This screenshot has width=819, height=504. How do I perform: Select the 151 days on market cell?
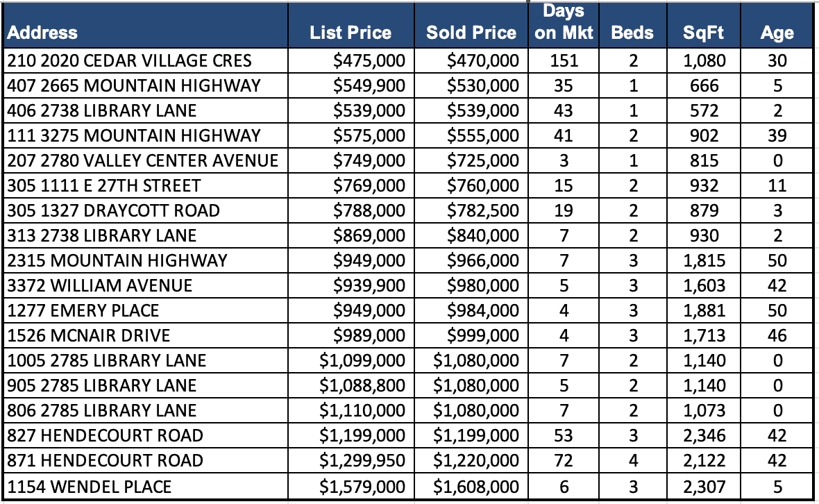[564, 60]
